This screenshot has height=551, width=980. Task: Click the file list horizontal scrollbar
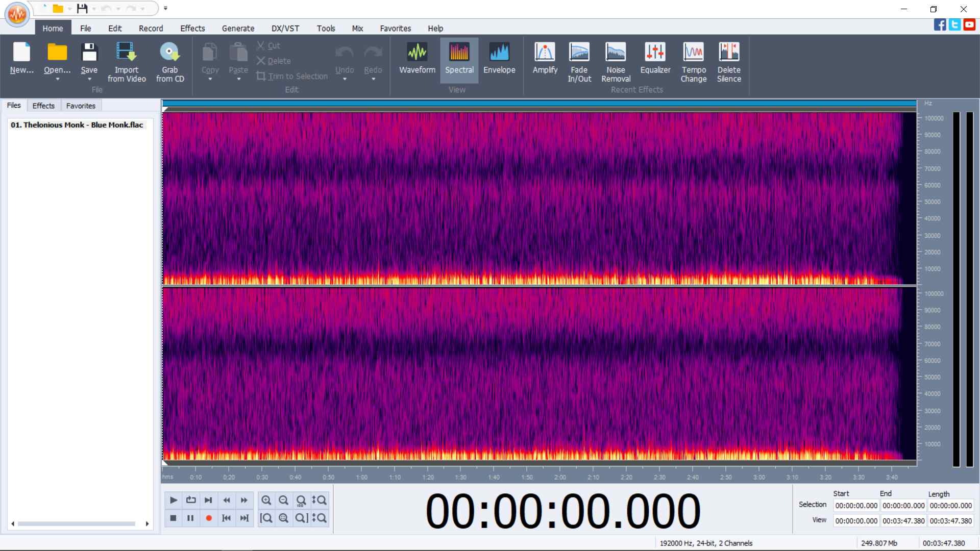[x=77, y=524]
